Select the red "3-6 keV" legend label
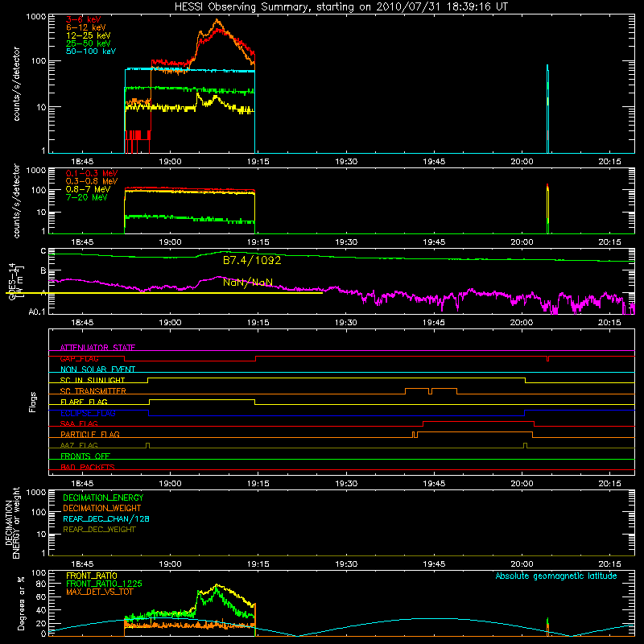 [83, 19]
